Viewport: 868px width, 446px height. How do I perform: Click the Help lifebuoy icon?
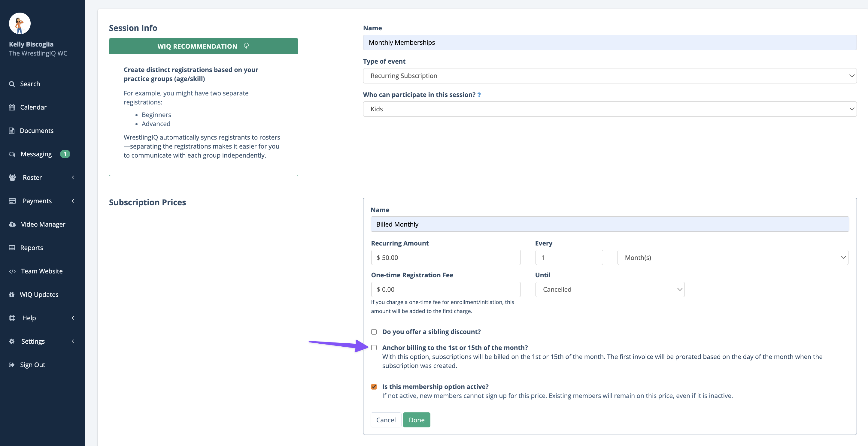click(x=12, y=318)
